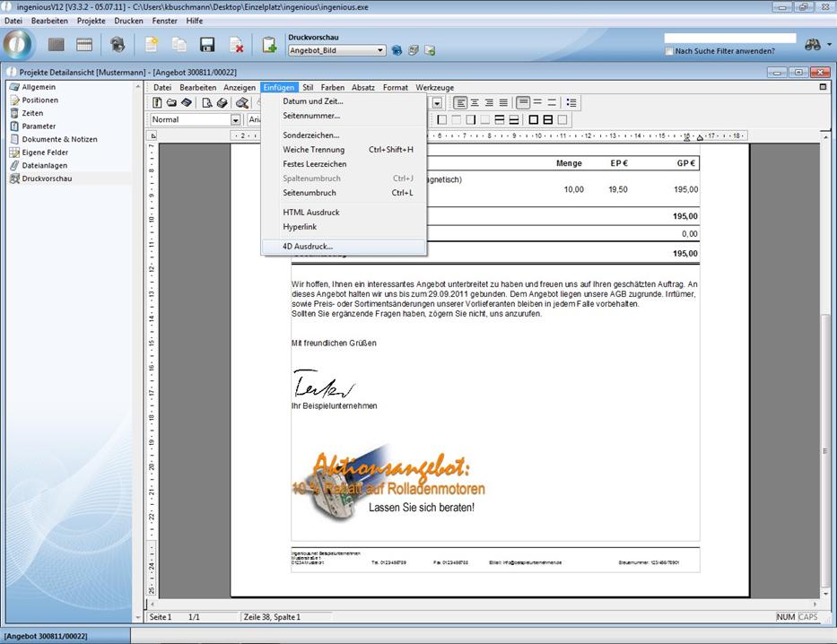Toggle left text alignment button
837x644 pixels.
click(x=460, y=103)
